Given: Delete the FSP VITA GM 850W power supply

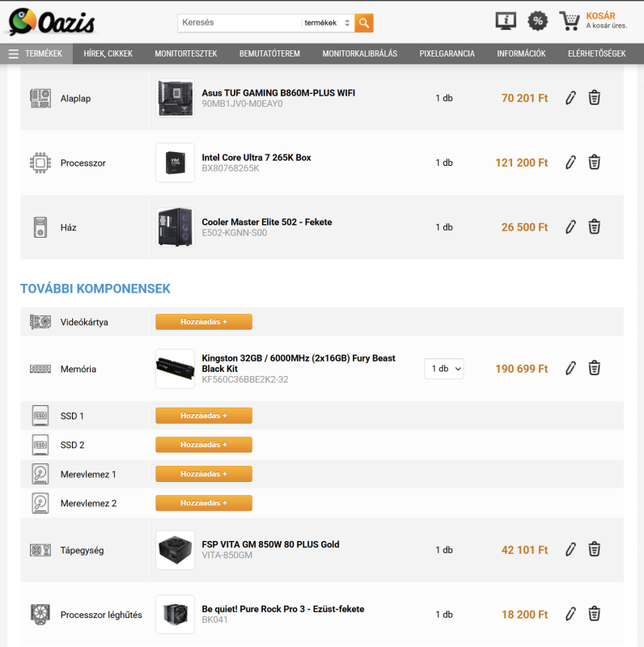Looking at the screenshot, I should pos(594,549).
